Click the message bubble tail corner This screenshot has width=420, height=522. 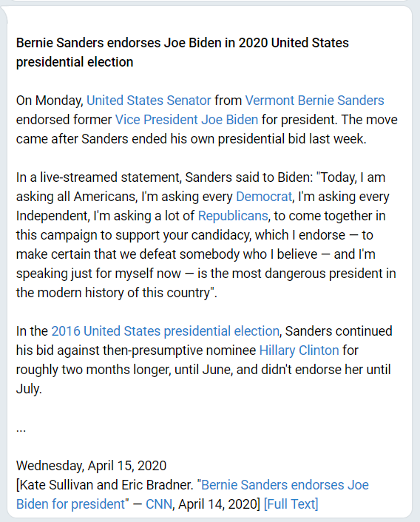pos(4,13)
